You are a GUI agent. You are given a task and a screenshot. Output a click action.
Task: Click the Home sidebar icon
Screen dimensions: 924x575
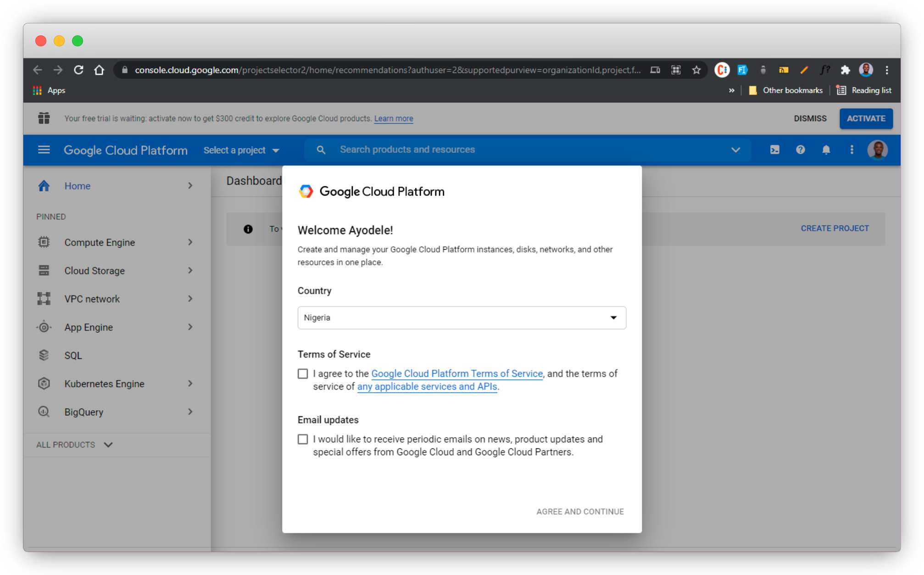44,186
